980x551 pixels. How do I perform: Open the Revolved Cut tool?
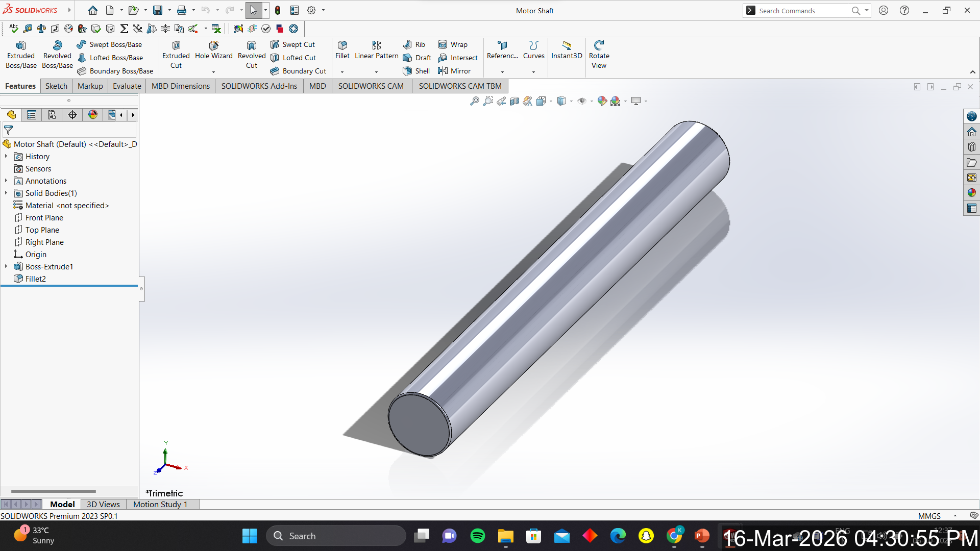tap(252, 55)
